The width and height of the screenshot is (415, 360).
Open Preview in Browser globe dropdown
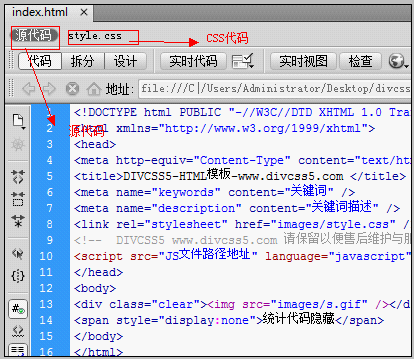(x=398, y=61)
